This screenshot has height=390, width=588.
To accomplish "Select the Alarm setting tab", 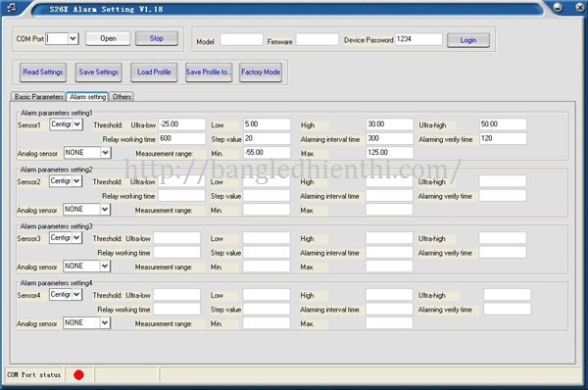I will pos(88,97).
